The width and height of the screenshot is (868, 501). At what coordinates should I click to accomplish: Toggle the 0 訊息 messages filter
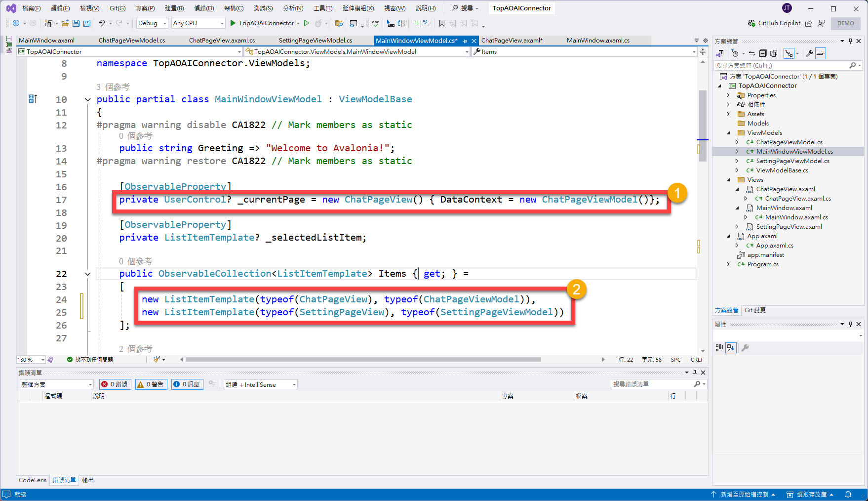pyautogui.click(x=187, y=384)
